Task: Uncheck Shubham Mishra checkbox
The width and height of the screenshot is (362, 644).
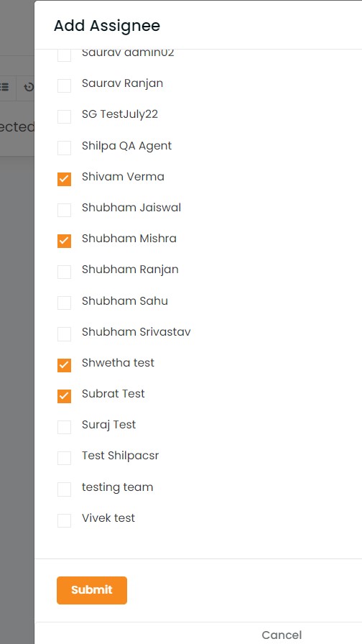Action: [x=64, y=241]
